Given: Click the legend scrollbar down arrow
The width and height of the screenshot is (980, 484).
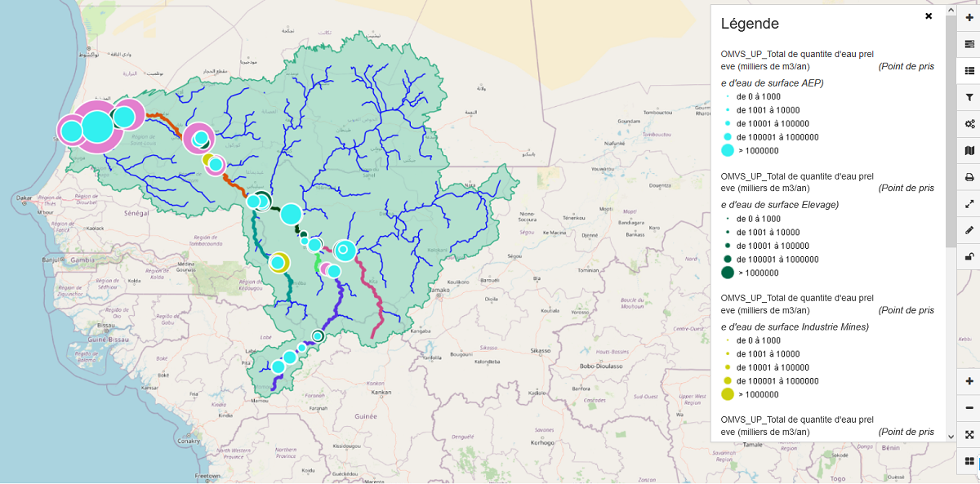Looking at the screenshot, I should pos(951,437).
